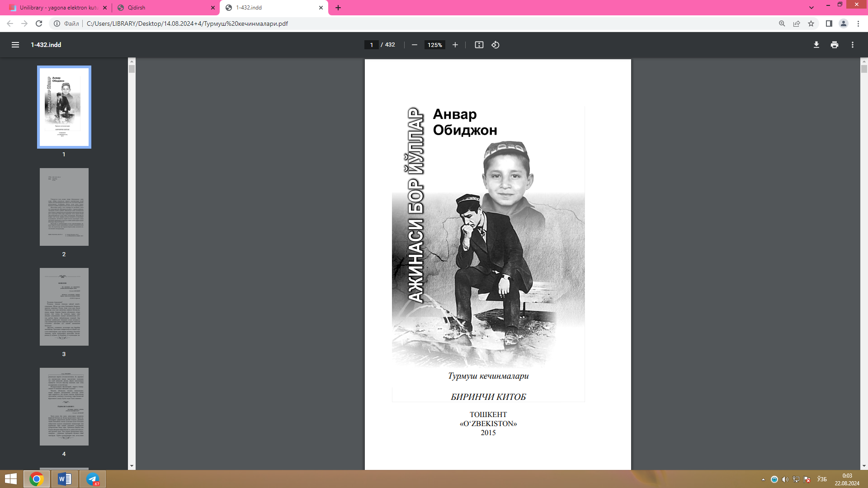
Task: Reload the current page
Action: (x=39, y=23)
